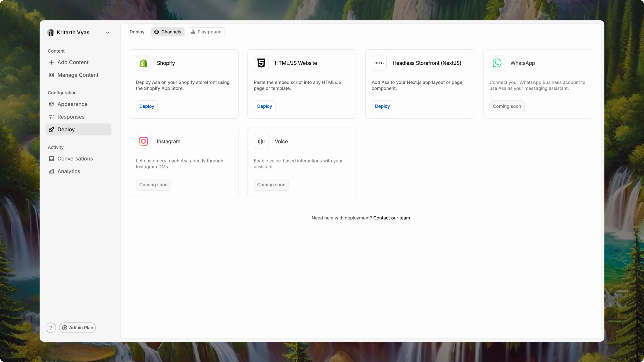Screen dimensions: 644x362
Task: Click the Activity section heading
Action: (x=56, y=147)
